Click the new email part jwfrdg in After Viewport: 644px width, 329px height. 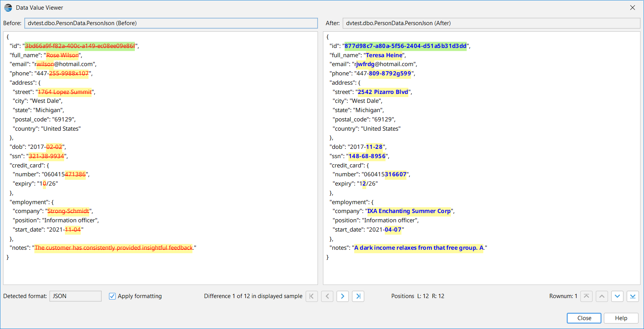(x=365, y=64)
